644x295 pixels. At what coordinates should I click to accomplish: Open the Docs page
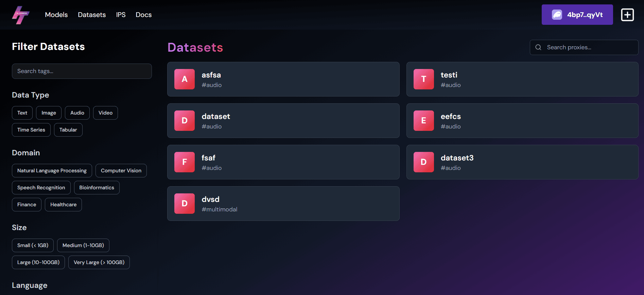[x=144, y=15]
